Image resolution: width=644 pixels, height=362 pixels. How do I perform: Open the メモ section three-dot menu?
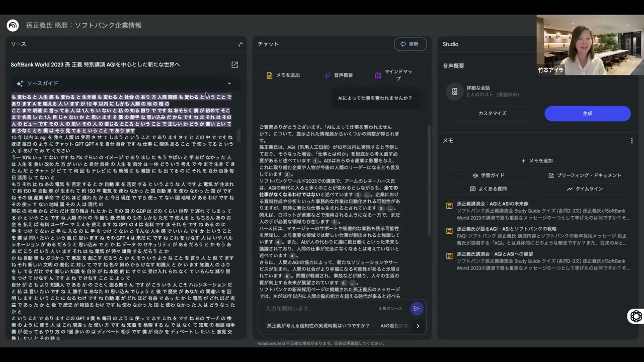pos(632,141)
